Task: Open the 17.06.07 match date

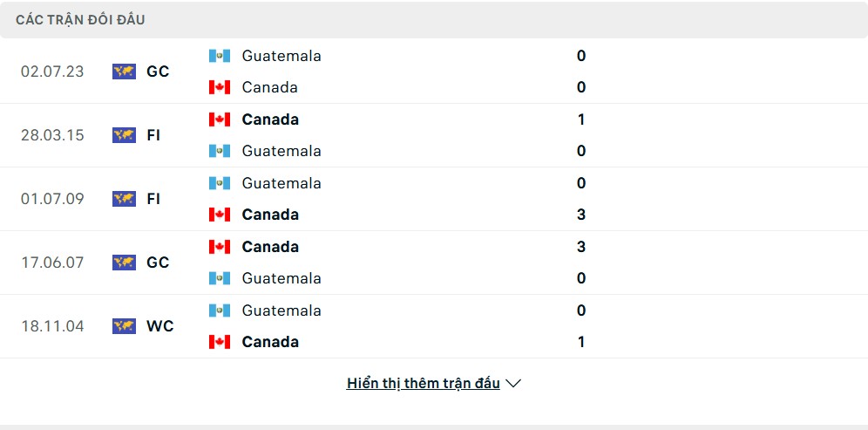Action: click(x=52, y=263)
